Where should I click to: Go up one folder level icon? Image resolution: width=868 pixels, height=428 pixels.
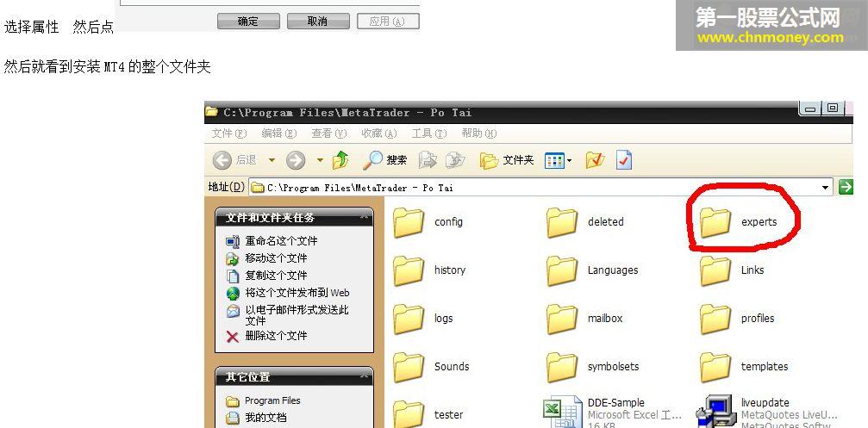340,160
